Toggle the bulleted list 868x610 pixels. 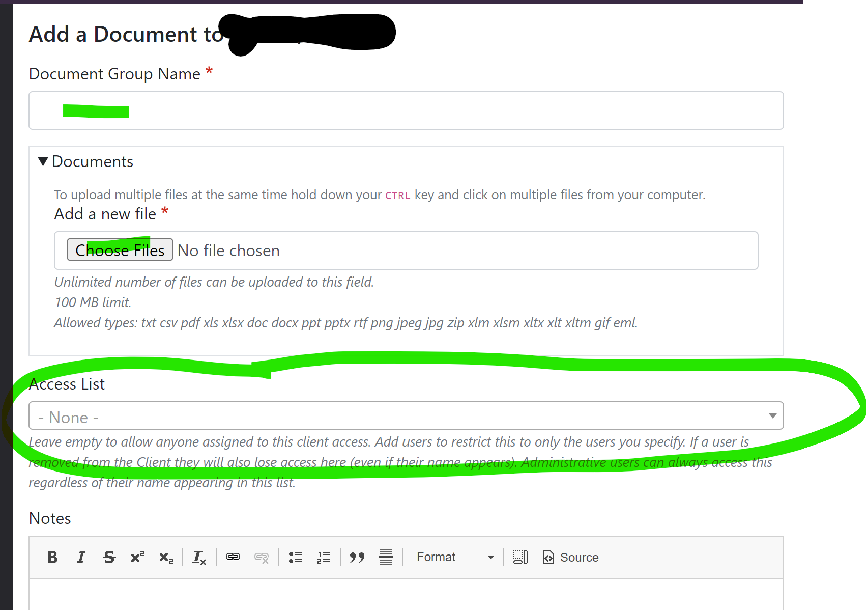click(295, 557)
